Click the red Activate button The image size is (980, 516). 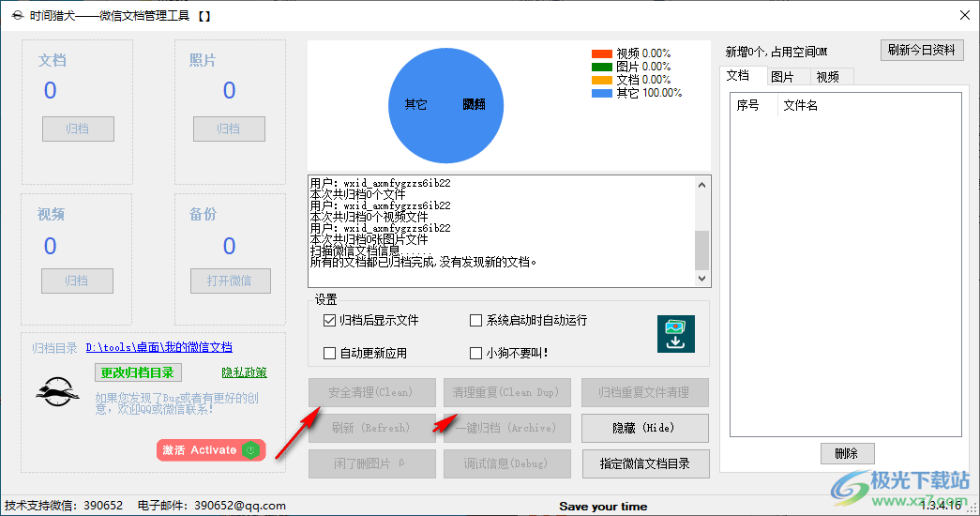tap(211, 449)
